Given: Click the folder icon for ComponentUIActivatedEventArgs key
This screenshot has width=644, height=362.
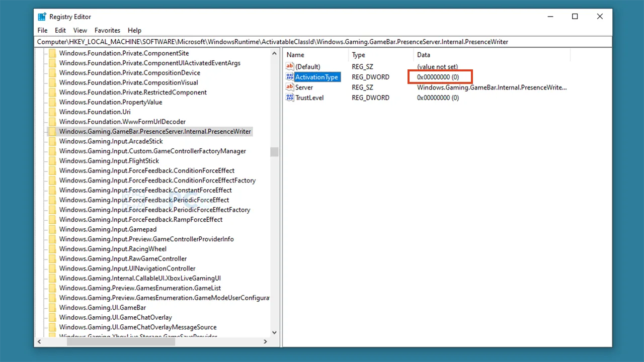Looking at the screenshot, I should [52, 63].
